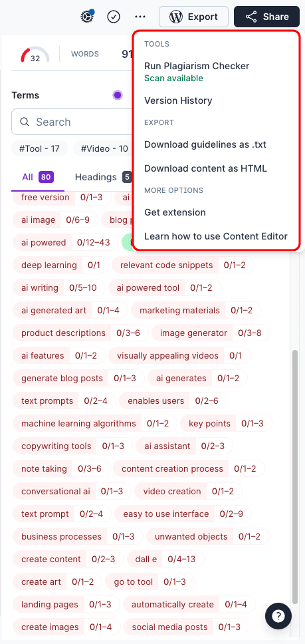Viewport: 305px width, 644px height.
Task: Click the content score gauge showing 32
Action: (x=35, y=55)
